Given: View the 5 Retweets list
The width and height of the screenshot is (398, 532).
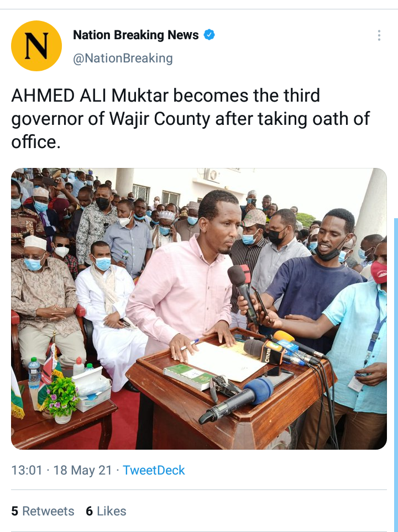Looking at the screenshot, I should tap(43, 511).
